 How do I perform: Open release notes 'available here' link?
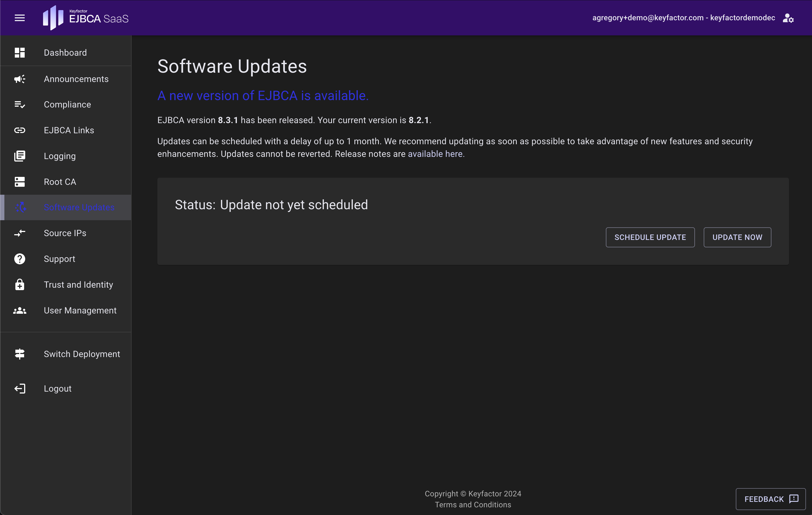pos(435,154)
